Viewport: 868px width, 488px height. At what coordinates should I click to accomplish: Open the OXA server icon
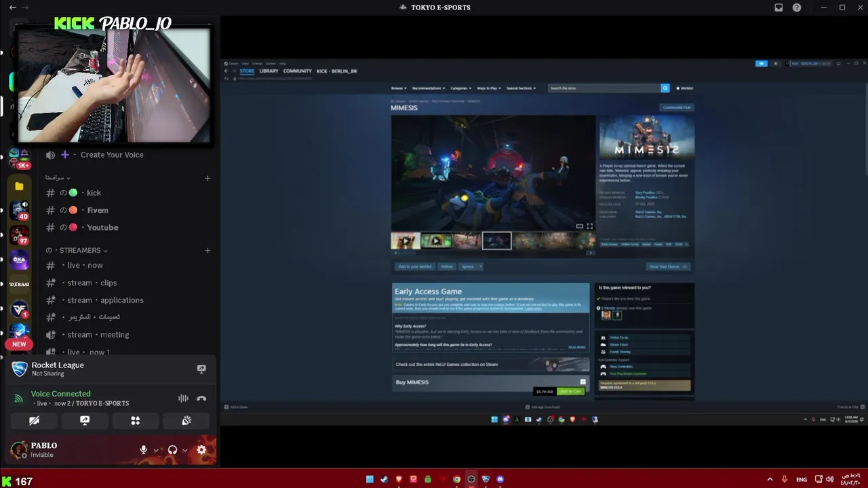click(x=19, y=260)
